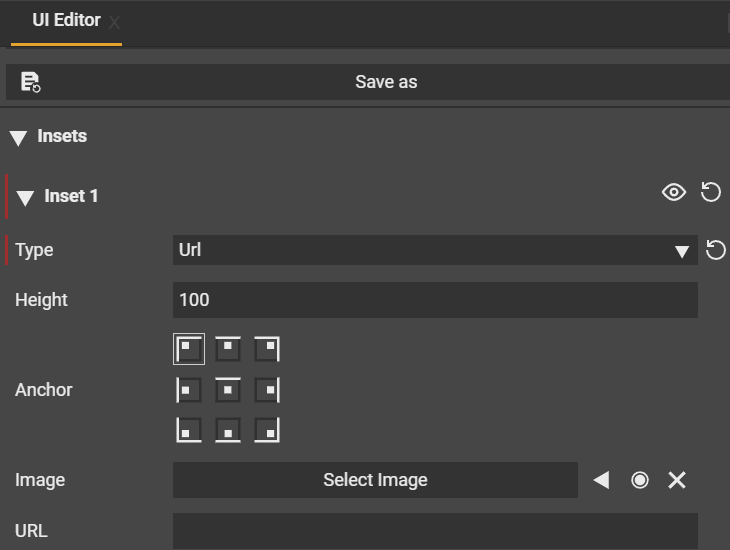Set anchor to top-left
The height and width of the screenshot is (550, 730).
pos(189,349)
